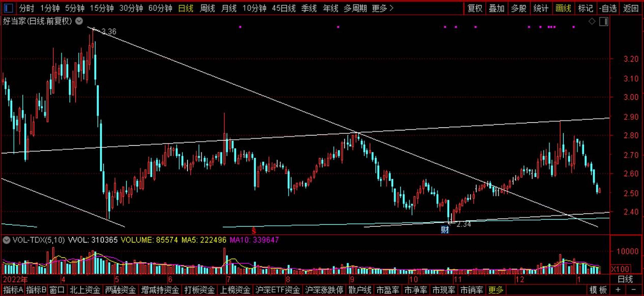Viewport: 644px width, 296px height.
Task: Toggle the right side panel icon
Action: 604,22
